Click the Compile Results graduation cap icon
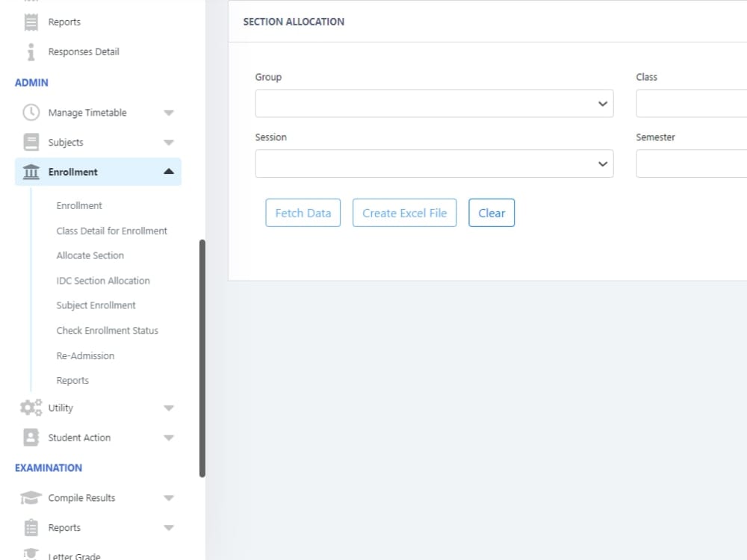Viewport: 747px width, 560px height. [30, 497]
